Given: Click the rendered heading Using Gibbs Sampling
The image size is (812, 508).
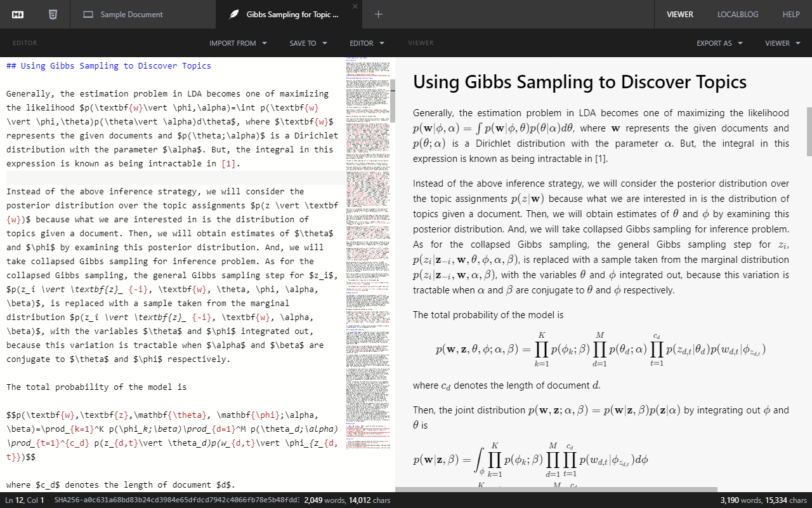Looking at the screenshot, I should (x=580, y=82).
